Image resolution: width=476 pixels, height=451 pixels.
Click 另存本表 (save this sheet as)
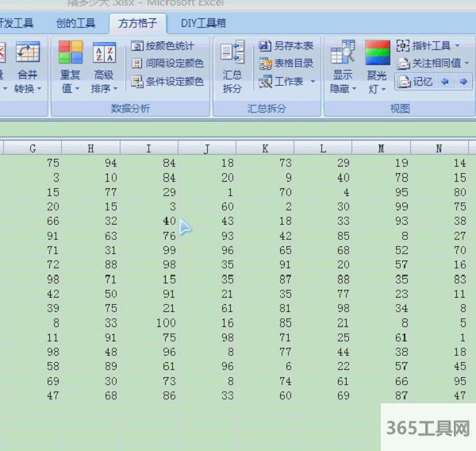(286, 46)
